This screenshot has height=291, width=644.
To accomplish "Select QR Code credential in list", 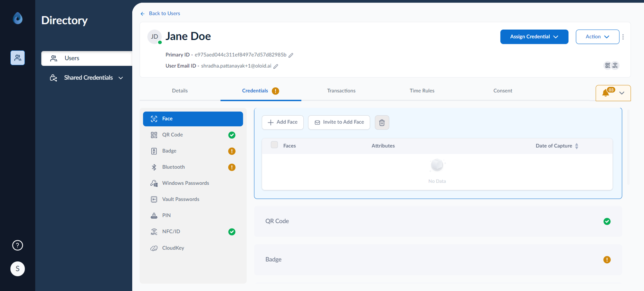I will (193, 135).
